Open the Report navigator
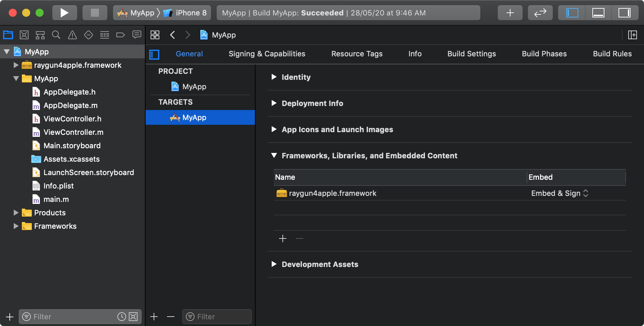Image resolution: width=644 pixels, height=326 pixels. tap(137, 35)
